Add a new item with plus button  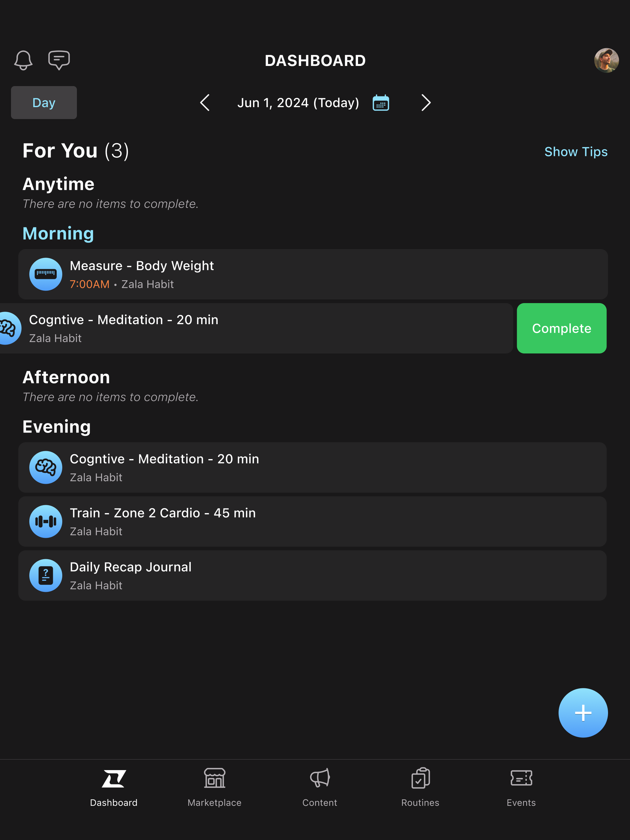(x=583, y=713)
